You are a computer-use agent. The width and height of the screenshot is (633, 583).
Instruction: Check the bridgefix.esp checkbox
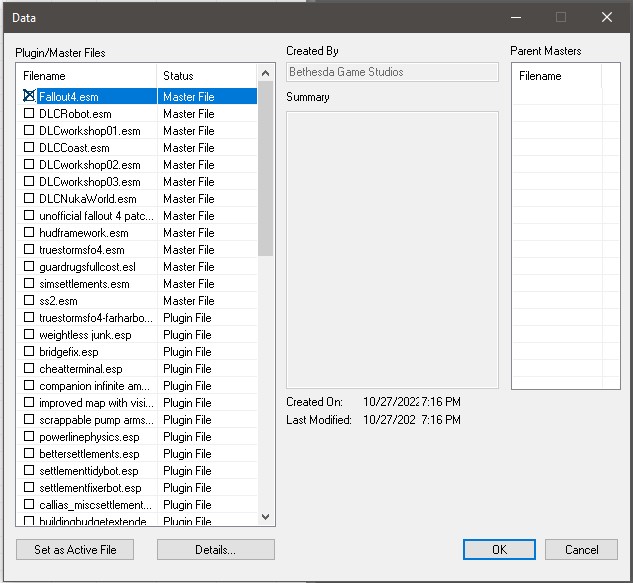[29, 351]
